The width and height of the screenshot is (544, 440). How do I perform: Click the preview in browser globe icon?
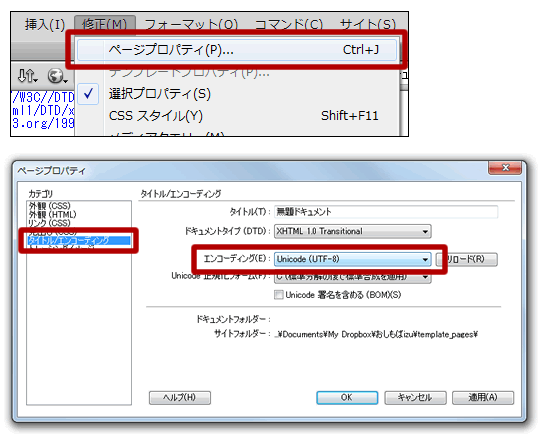(x=57, y=76)
